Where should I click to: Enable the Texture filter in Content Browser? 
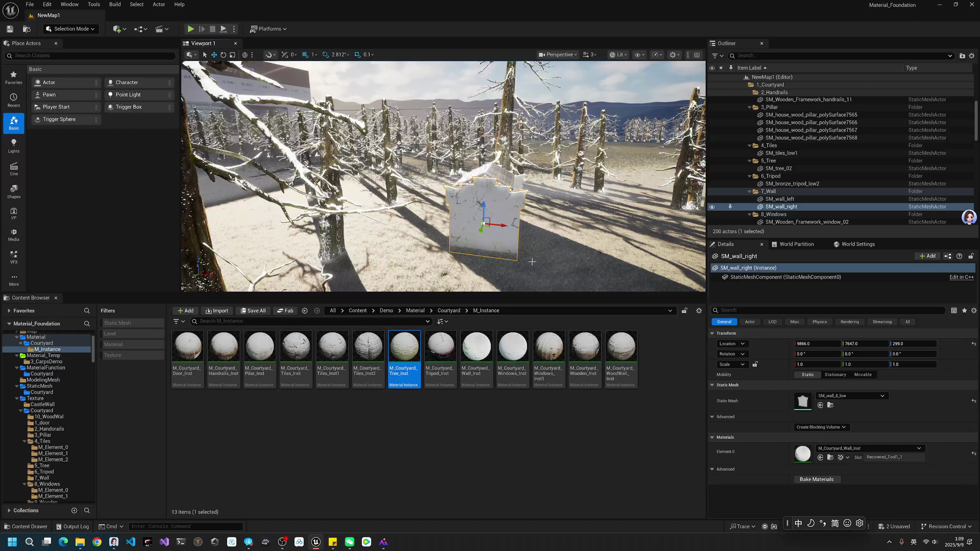[x=132, y=355]
